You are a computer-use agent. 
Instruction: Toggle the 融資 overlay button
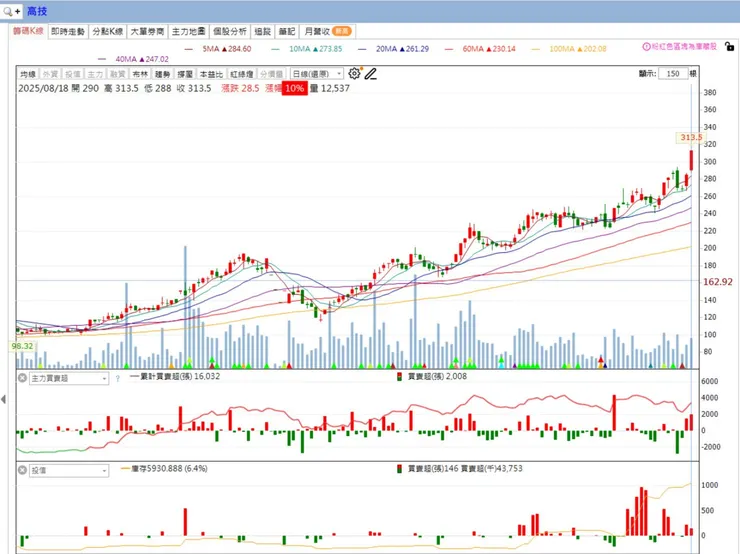(118, 74)
